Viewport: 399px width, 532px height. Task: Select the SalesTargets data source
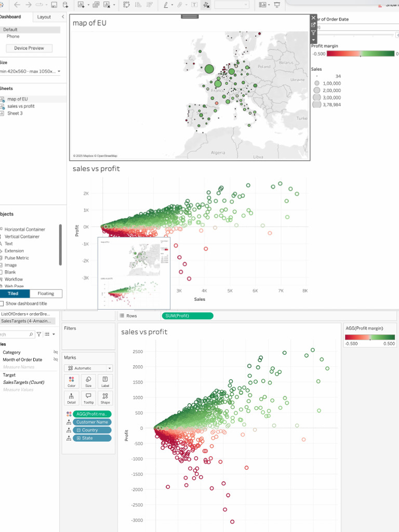(x=26, y=321)
